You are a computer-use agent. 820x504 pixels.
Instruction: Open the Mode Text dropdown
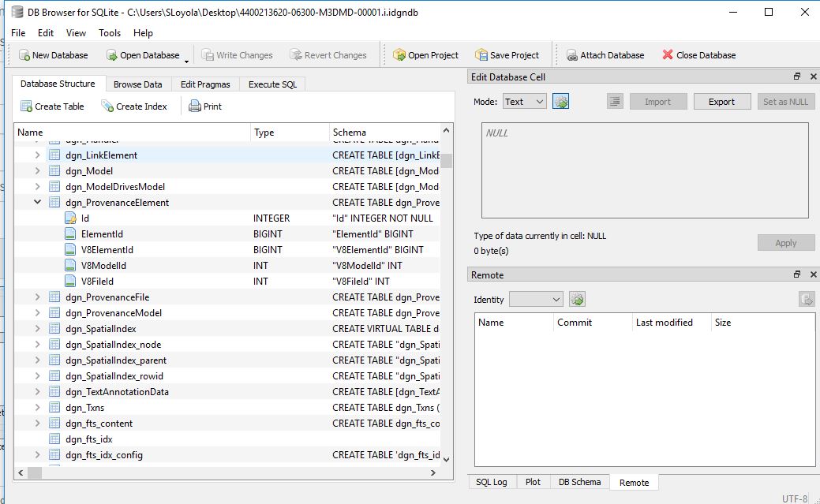[525, 102]
